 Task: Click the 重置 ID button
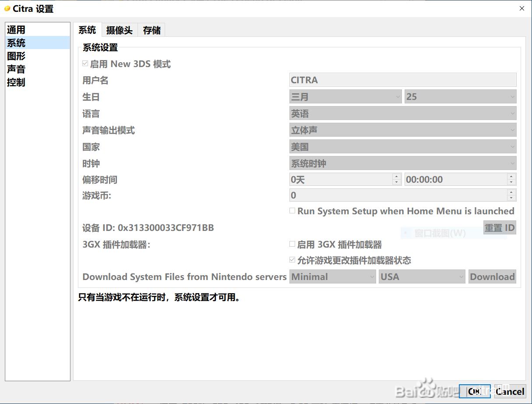click(x=500, y=227)
